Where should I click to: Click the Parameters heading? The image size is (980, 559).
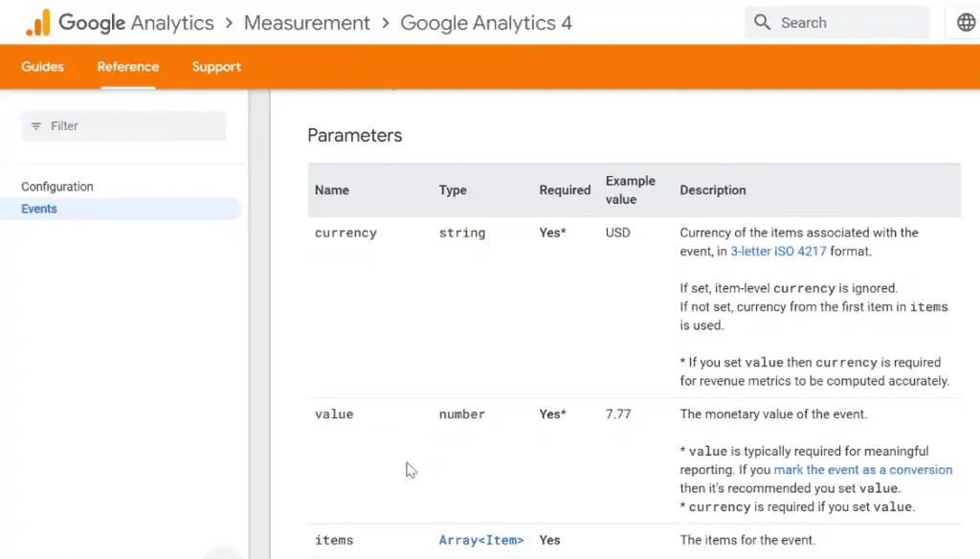[355, 136]
